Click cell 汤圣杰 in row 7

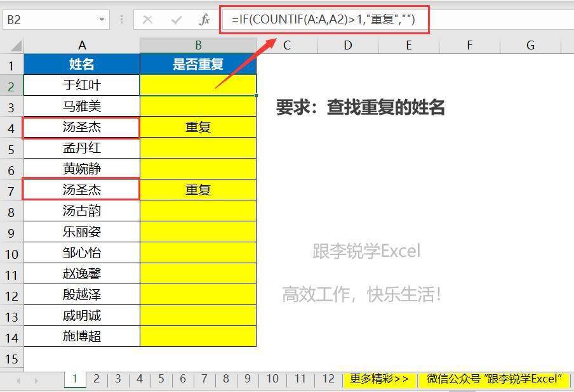pyautogui.click(x=82, y=190)
